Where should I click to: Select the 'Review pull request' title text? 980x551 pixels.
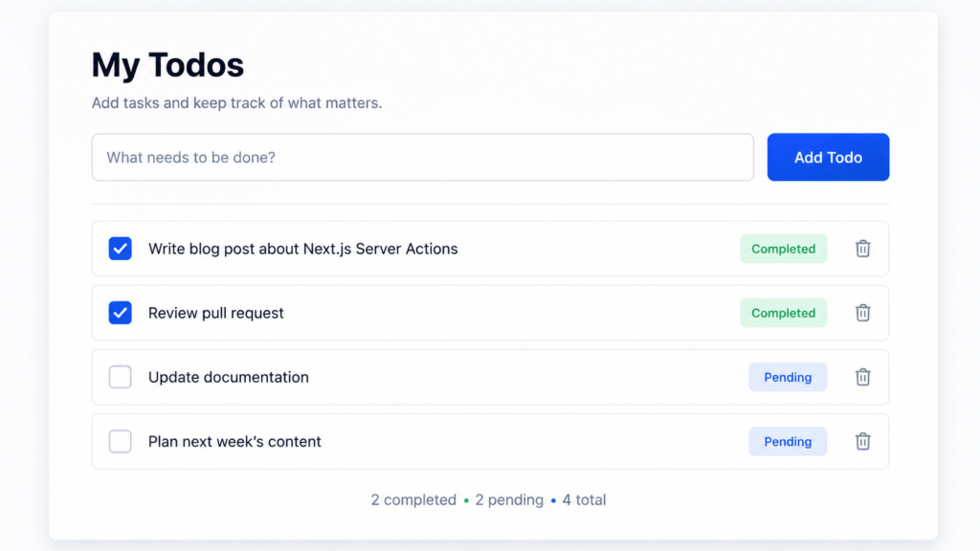[x=215, y=313]
